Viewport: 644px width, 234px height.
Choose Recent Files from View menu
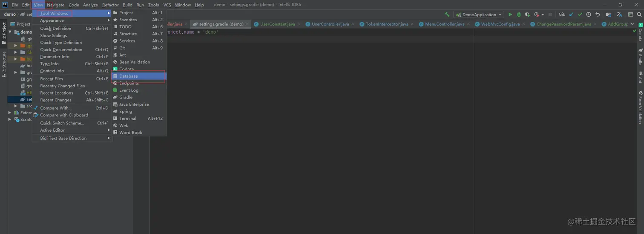[x=72, y=79]
